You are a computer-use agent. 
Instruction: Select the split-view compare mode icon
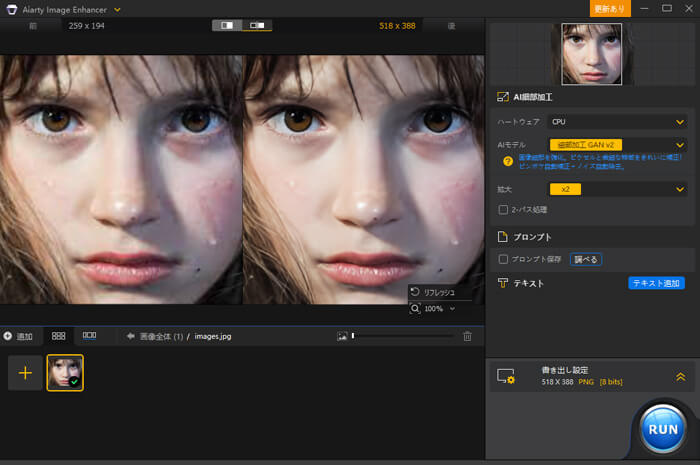227,24
